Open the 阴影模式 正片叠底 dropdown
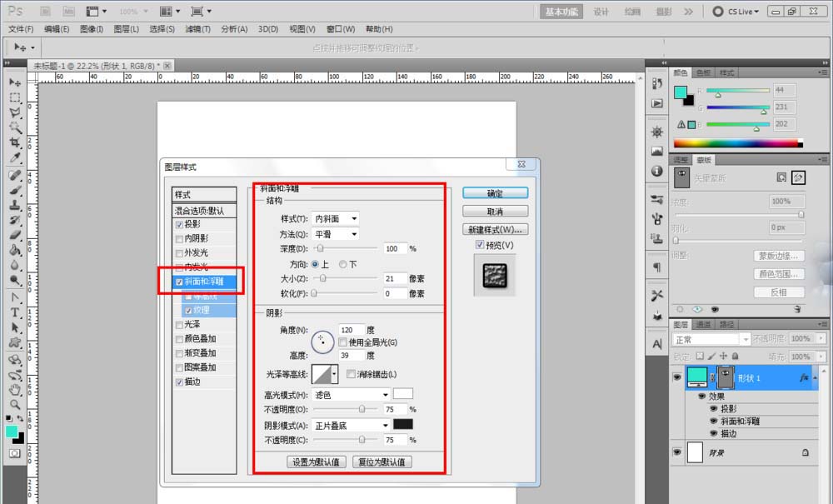This screenshot has height=504, width=833. click(351, 426)
